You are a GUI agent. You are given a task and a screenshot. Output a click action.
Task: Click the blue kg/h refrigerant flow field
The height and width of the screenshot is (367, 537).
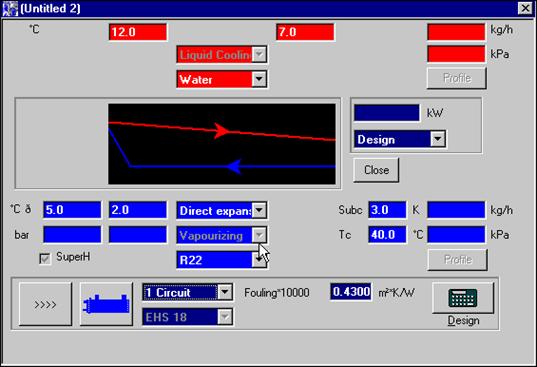456,210
